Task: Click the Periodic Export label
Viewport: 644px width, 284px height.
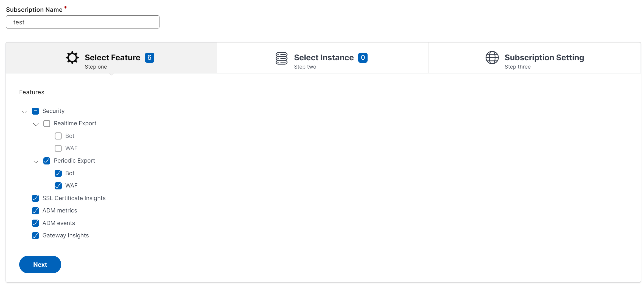Action: click(x=74, y=161)
